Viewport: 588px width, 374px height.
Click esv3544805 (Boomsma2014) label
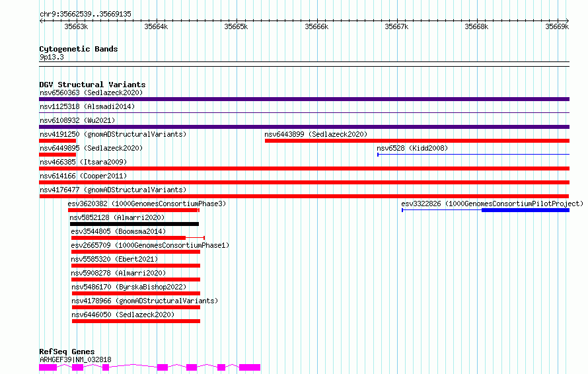click(118, 231)
